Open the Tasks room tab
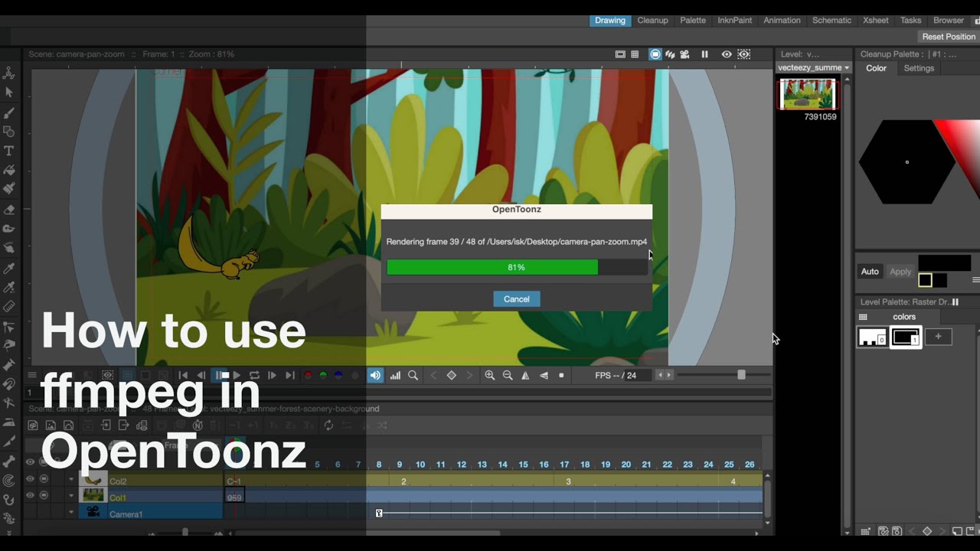Image resolution: width=980 pixels, height=551 pixels. click(910, 21)
